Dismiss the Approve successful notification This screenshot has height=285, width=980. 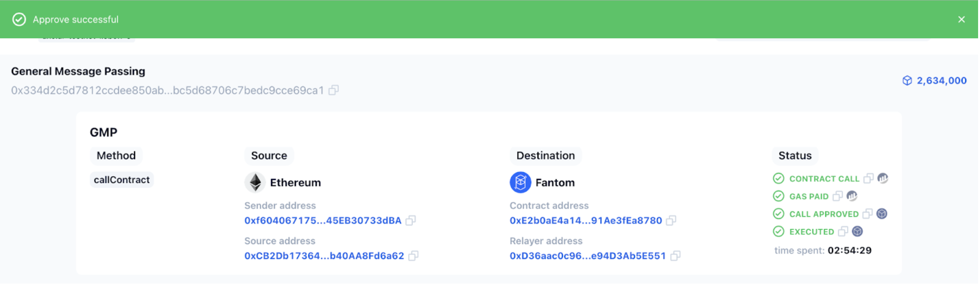(961, 19)
